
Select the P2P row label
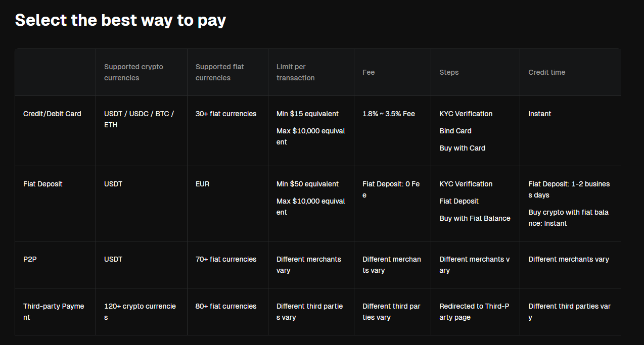(x=30, y=259)
